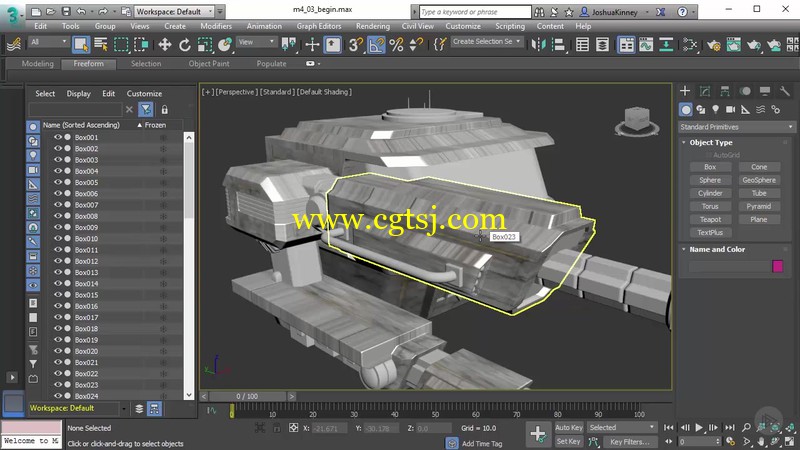Toggle Percent Snap in toolbar
800x450 pixels.
[396, 45]
